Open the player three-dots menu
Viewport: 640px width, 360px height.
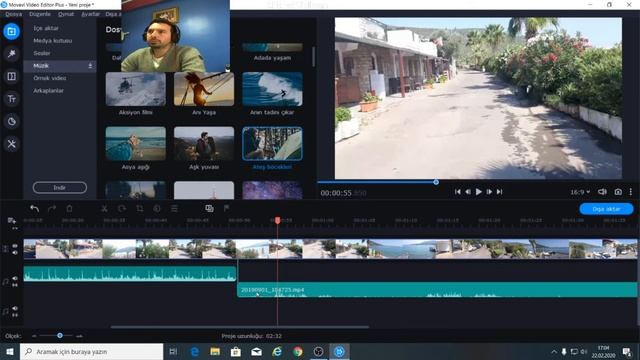pos(631,192)
